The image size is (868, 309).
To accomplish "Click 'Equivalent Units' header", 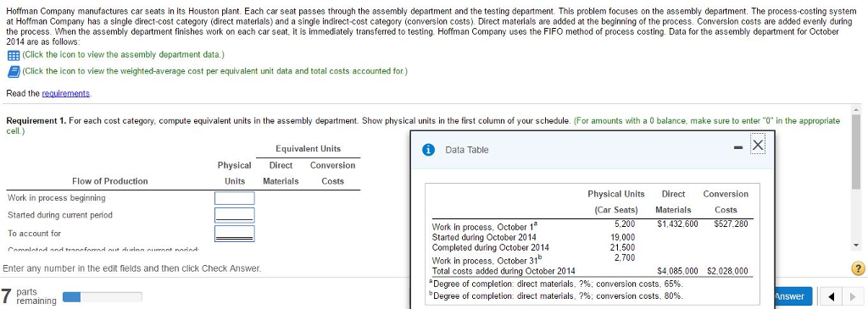I will click(309, 149).
